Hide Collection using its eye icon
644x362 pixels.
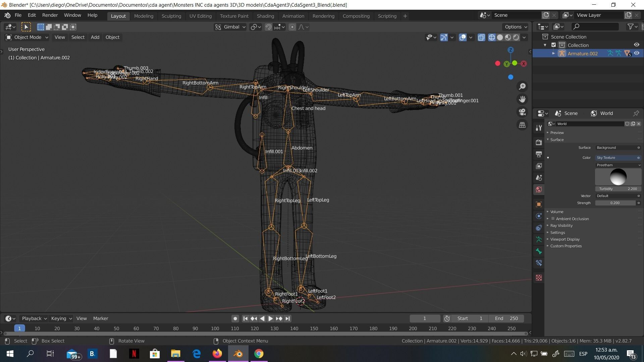636,45
